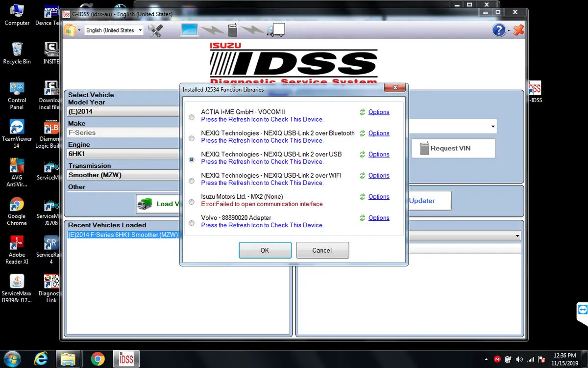Refresh the Isuzu Motors MX2 device
The height and width of the screenshot is (368, 588).
tap(362, 196)
